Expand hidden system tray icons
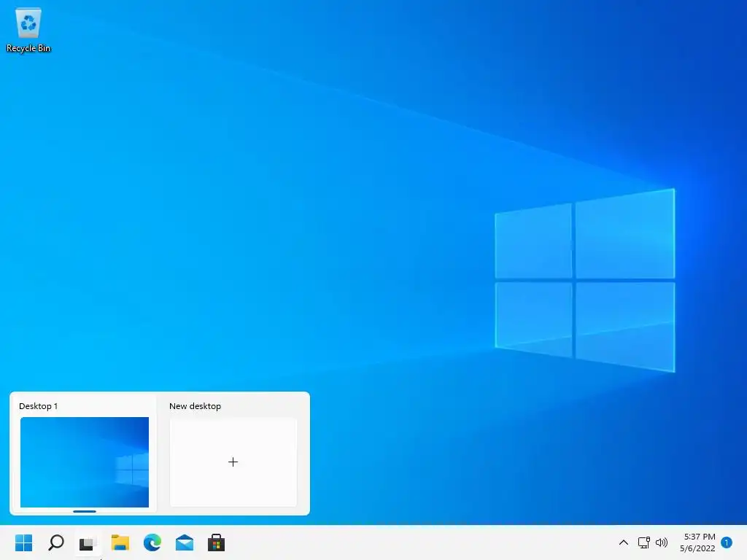 [624, 542]
